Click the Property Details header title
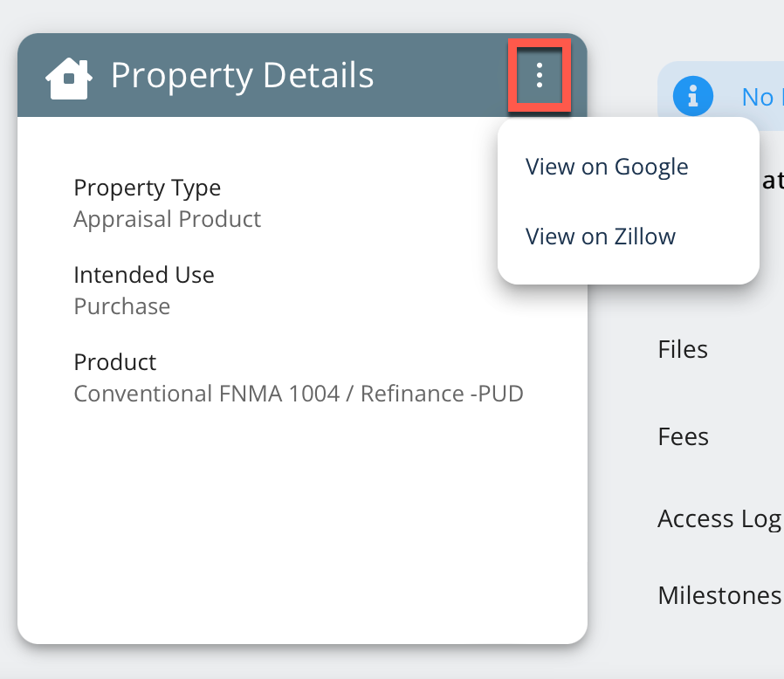 (242, 76)
